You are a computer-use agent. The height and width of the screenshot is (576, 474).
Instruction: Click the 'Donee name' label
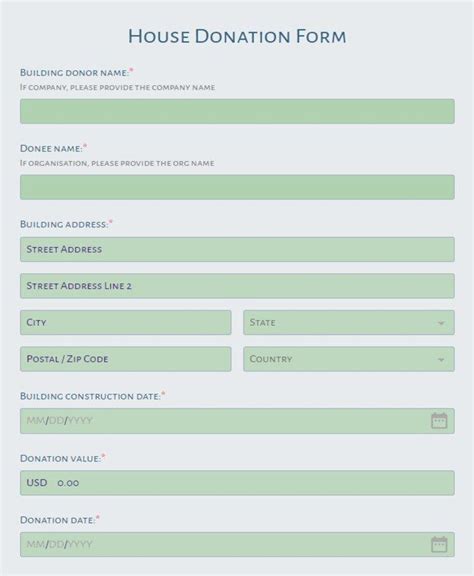click(x=51, y=148)
